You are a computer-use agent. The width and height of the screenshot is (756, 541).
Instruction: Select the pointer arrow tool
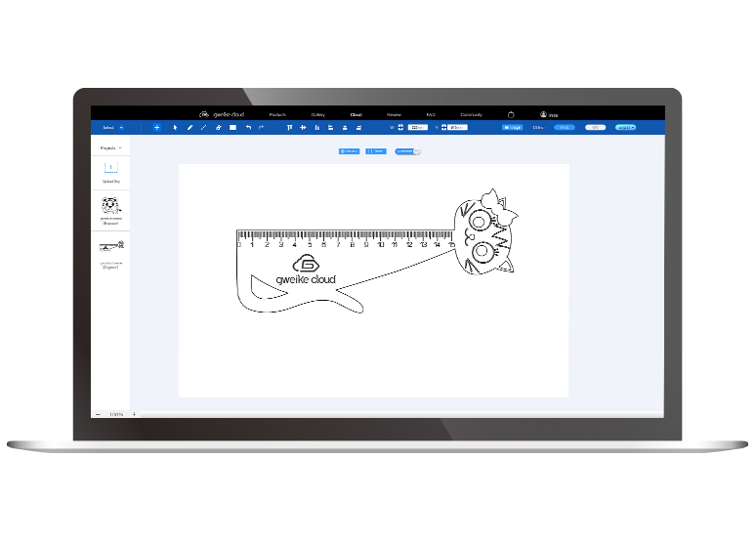[x=176, y=127]
